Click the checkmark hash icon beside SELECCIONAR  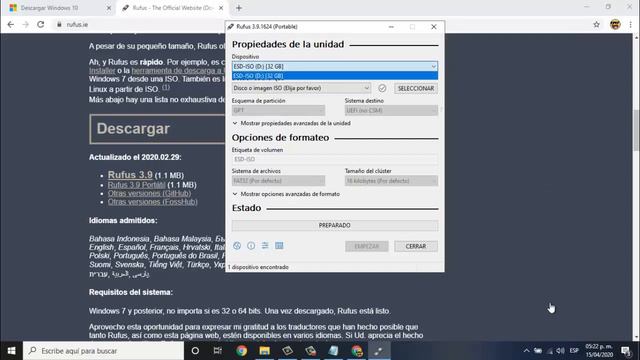pos(382,88)
